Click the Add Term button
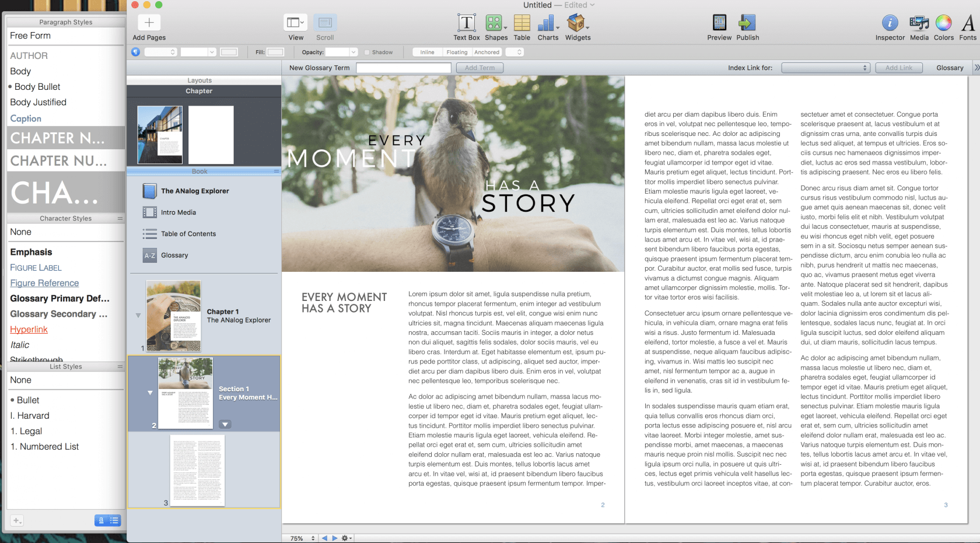 pos(480,68)
